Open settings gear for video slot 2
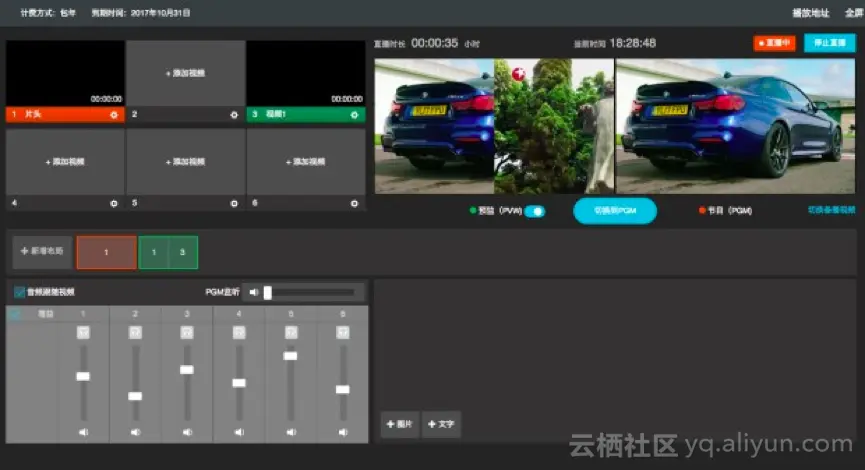Image resolution: width=865 pixels, height=470 pixels. (234, 115)
